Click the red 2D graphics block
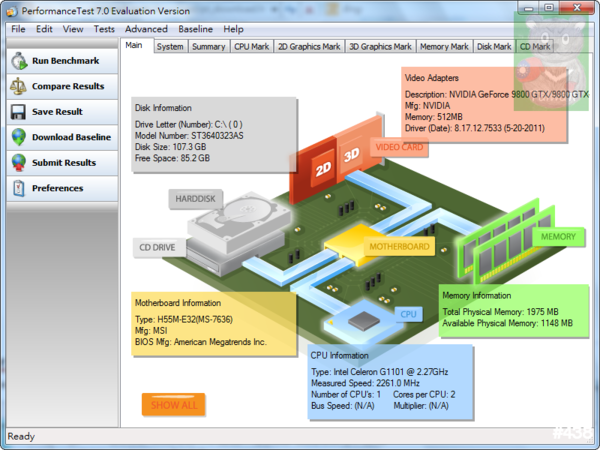This screenshot has height=450, width=600. (322, 167)
